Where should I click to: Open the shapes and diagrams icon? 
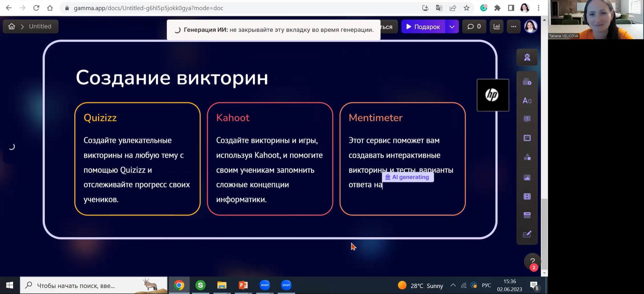point(527,157)
